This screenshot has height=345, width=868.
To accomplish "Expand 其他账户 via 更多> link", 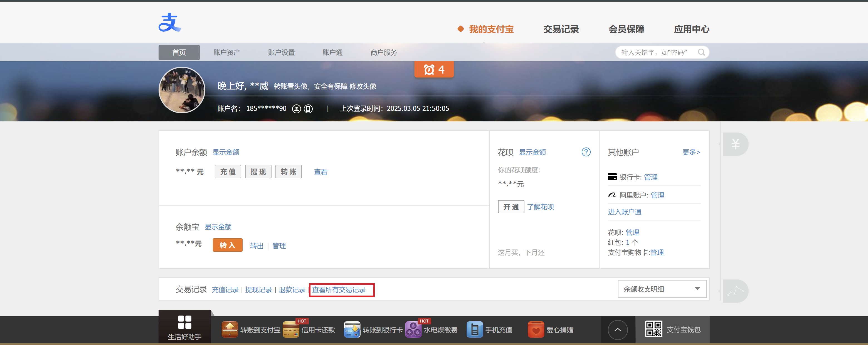I will 691,152.
